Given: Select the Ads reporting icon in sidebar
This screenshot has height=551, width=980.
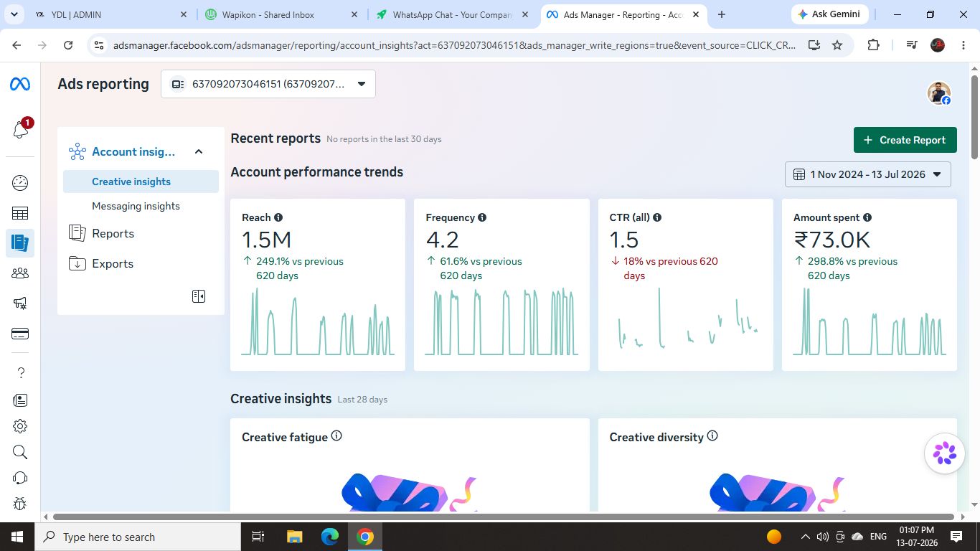Looking at the screenshot, I should [20, 242].
